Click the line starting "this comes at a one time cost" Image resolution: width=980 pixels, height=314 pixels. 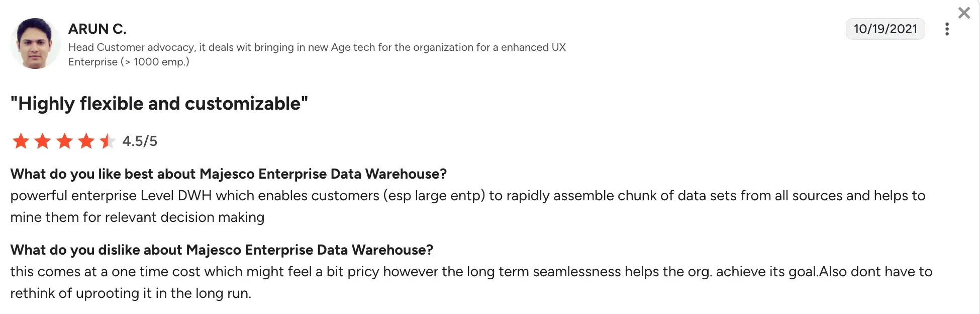point(471,272)
